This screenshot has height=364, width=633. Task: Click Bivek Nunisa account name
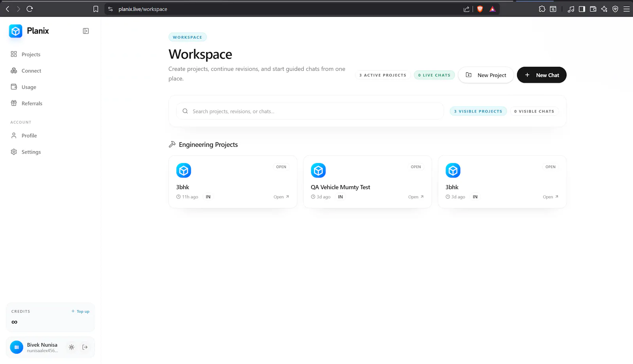tap(42, 345)
